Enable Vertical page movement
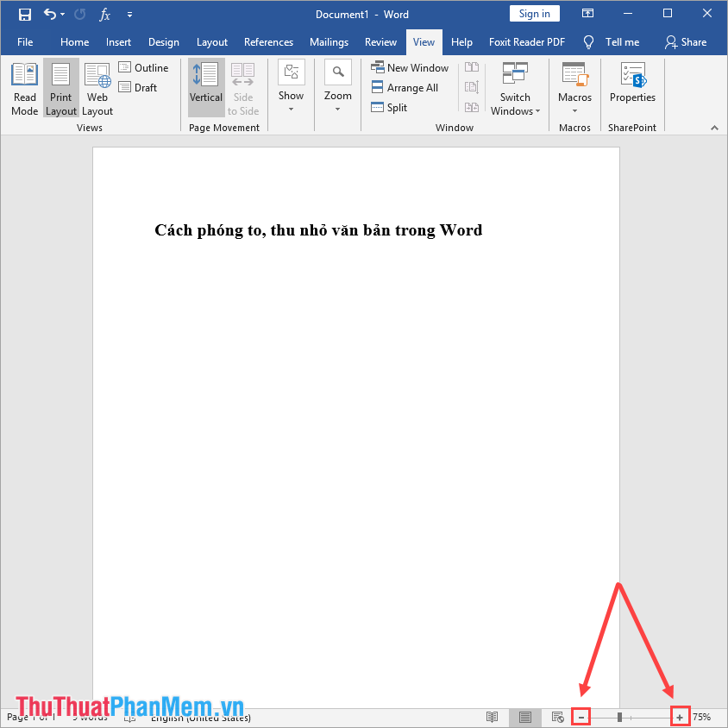This screenshot has width=728, height=728. click(x=205, y=87)
